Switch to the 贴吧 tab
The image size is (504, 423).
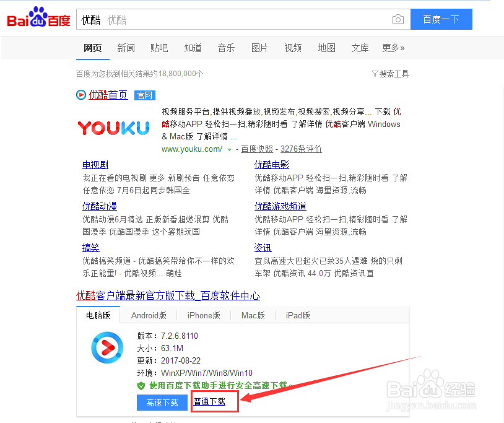coord(159,48)
